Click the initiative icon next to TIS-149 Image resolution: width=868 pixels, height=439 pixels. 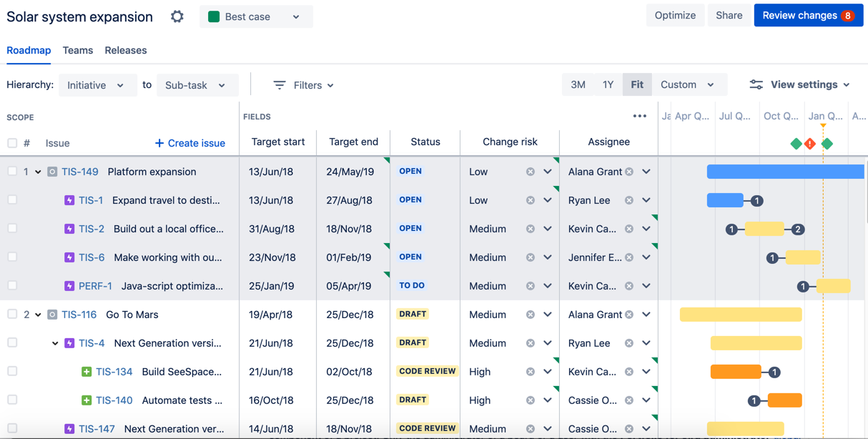point(52,172)
